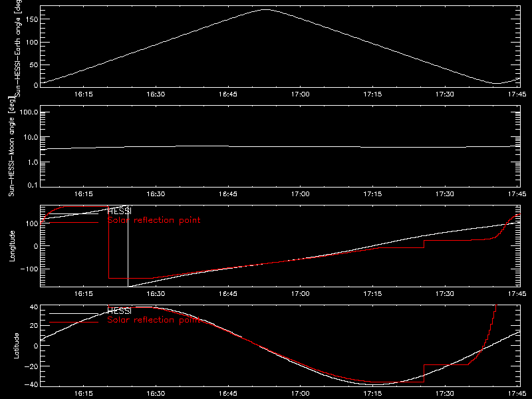Viewport: 532px width, 399px height.
Task: Click 17:00 label under Earth angle plot
Action: 301,94
